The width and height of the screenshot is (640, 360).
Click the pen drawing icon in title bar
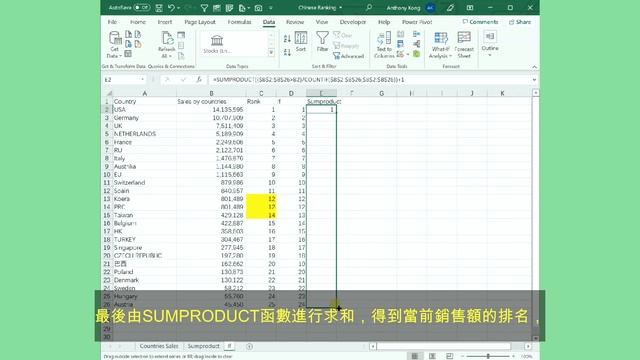click(x=450, y=8)
